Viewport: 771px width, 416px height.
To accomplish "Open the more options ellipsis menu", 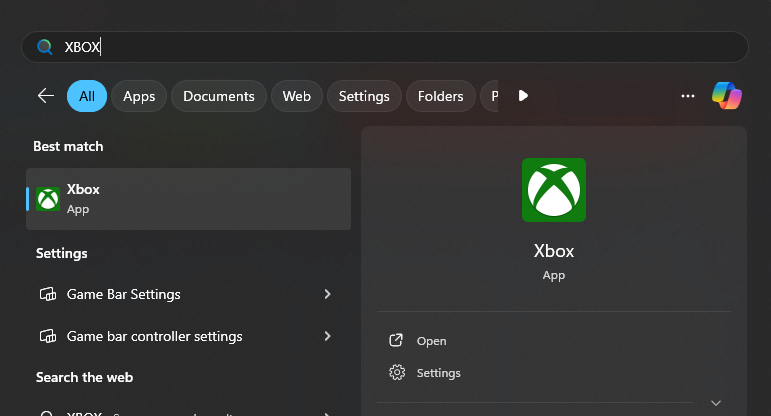I will (x=687, y=96).
